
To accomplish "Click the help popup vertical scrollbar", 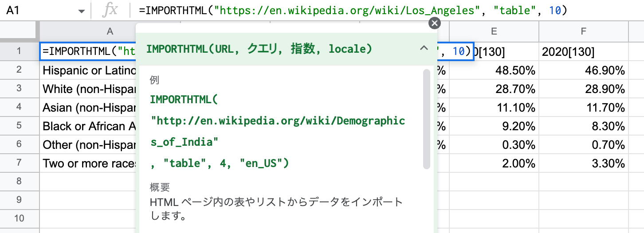I will pyautogui.click(x=426, y=119).
